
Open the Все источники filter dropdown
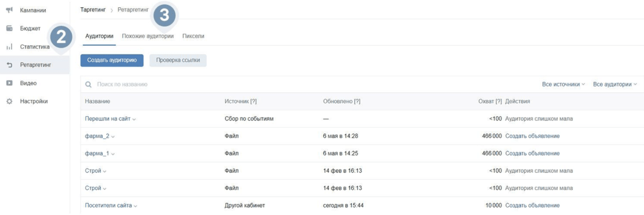[x=563, y=85]
